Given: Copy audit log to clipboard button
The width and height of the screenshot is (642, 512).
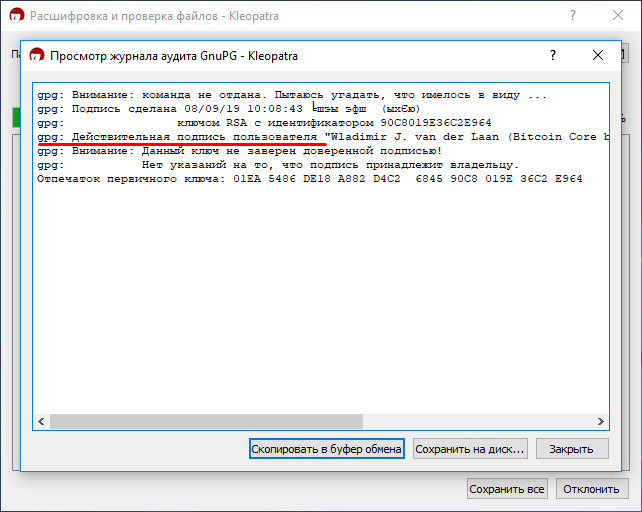Looking at the screenshot, I should [327, 449].
